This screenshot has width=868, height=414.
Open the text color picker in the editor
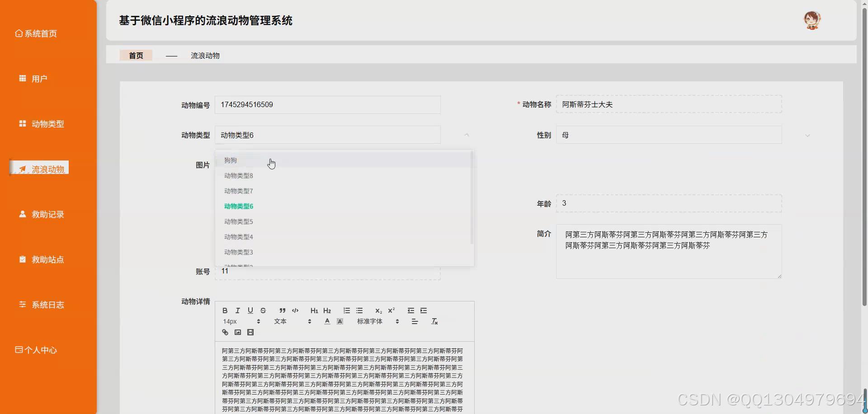coord(327,321)
